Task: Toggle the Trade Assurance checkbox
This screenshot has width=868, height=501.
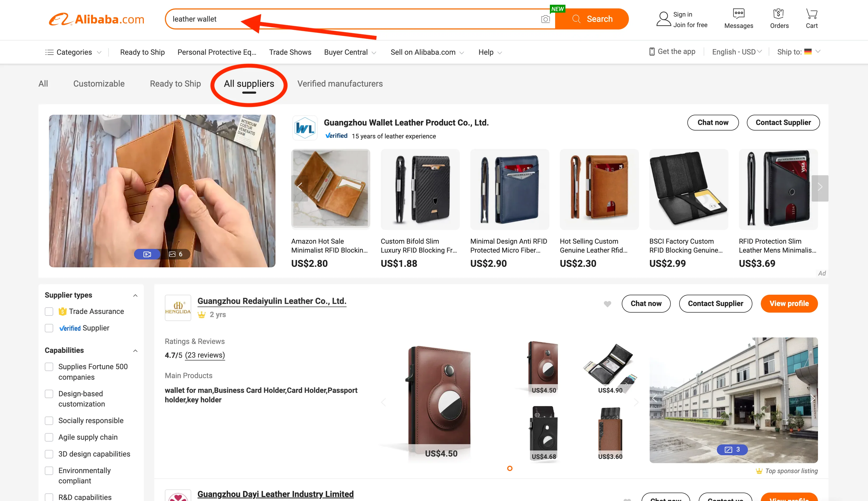Action: click(50, 311)
